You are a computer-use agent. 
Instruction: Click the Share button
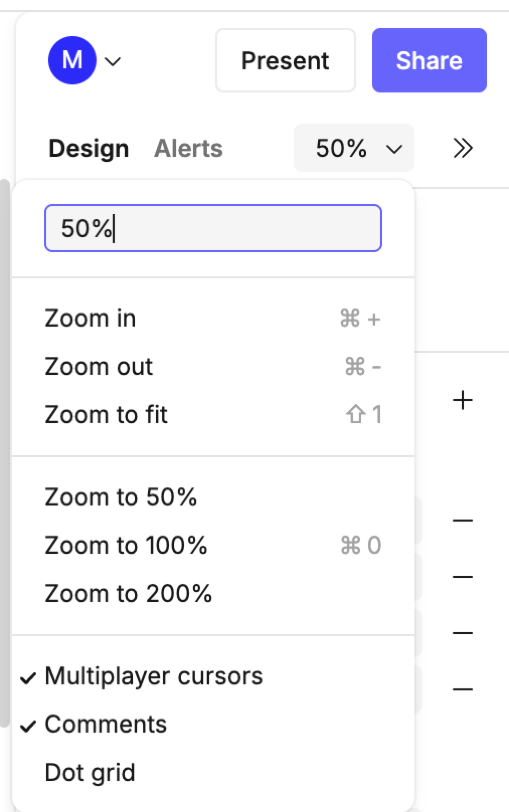(429, 60)
